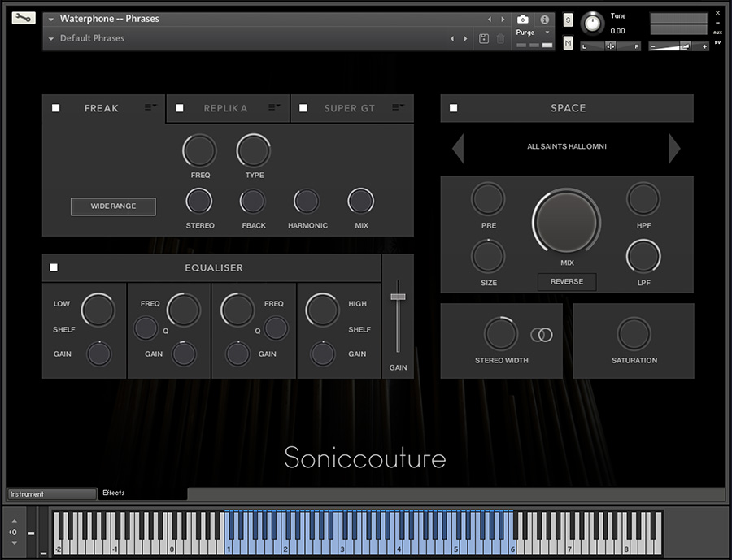This screenshot has height=560, width=732.
Task: Click the save preset disk icon
Action: pos(484,38)
